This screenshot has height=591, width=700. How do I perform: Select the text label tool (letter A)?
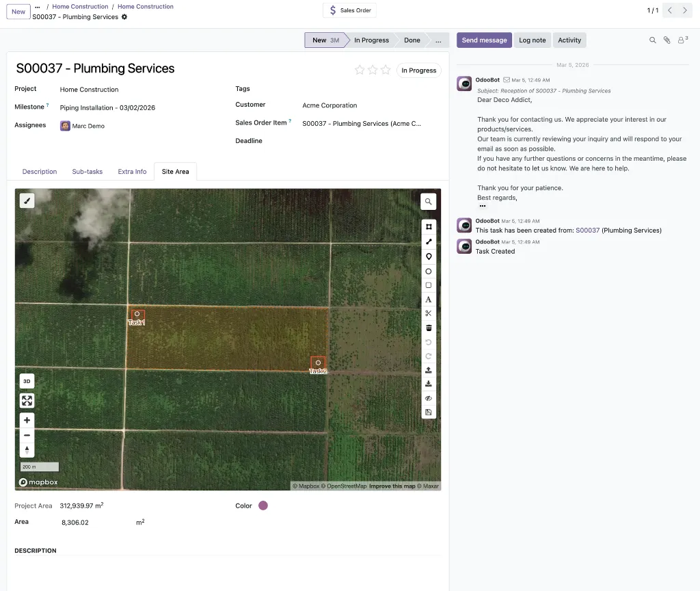(429, 300)
